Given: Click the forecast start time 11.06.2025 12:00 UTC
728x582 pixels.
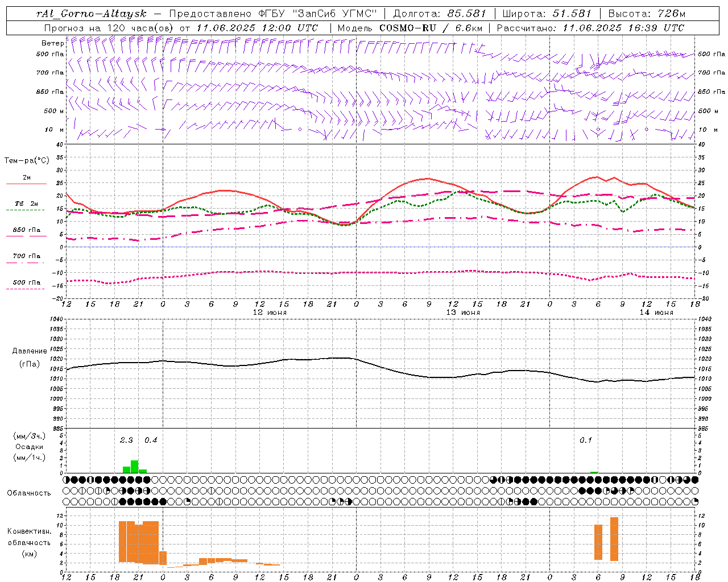Looking at the screenshot, I should (257, 28).
